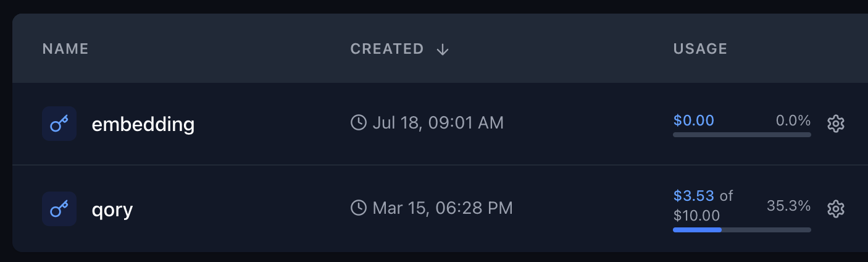Click the Jul 18, 09:01 AM timestamp
The width and height of the screenshot is (868, 262).
point(438,122)
